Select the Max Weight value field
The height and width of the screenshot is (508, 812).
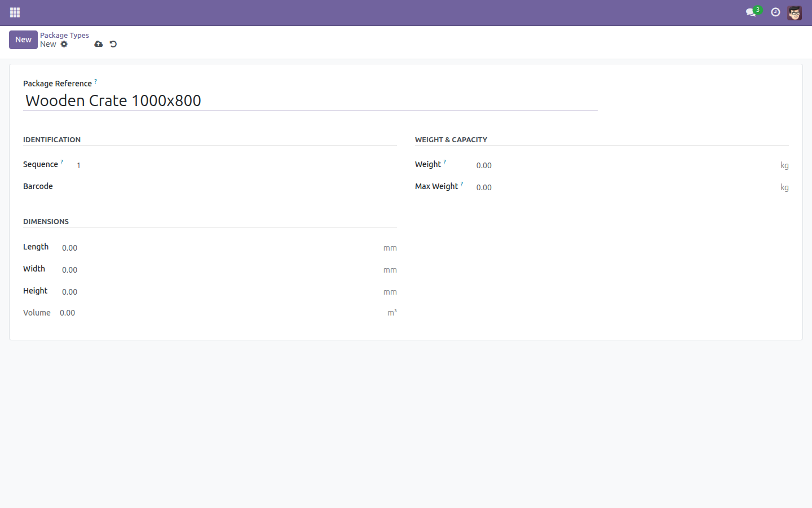pyautogui.click(x=626, y=187)
